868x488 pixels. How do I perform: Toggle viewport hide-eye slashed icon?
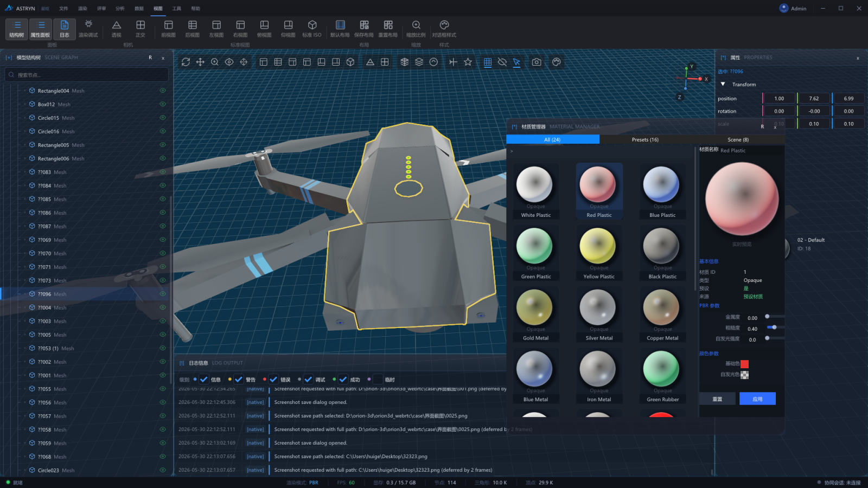(x=502, y=62)
